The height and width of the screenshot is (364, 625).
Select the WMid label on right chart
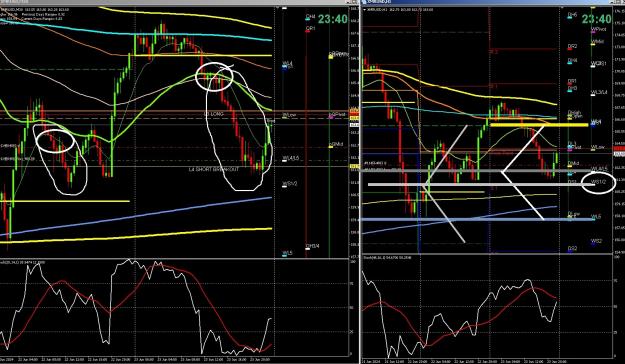(597, 41)
